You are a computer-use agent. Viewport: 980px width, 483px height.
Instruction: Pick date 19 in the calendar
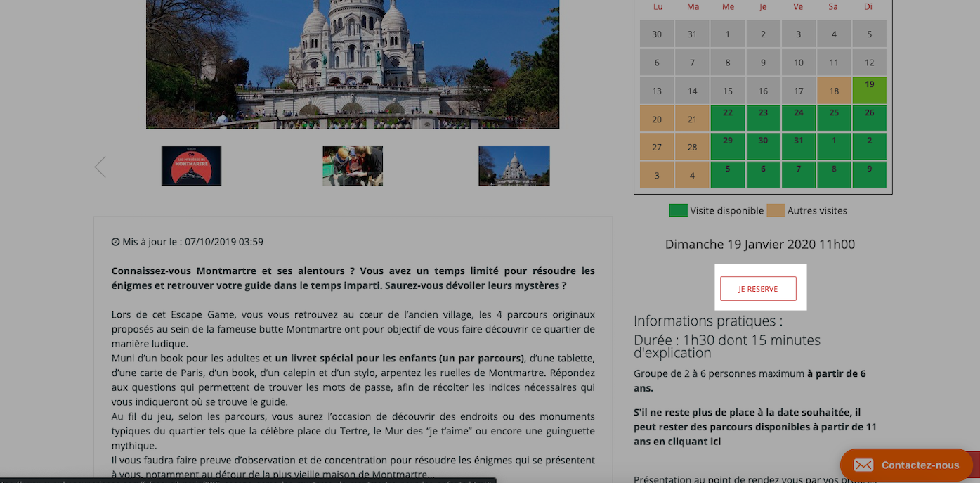pos(869,90)
